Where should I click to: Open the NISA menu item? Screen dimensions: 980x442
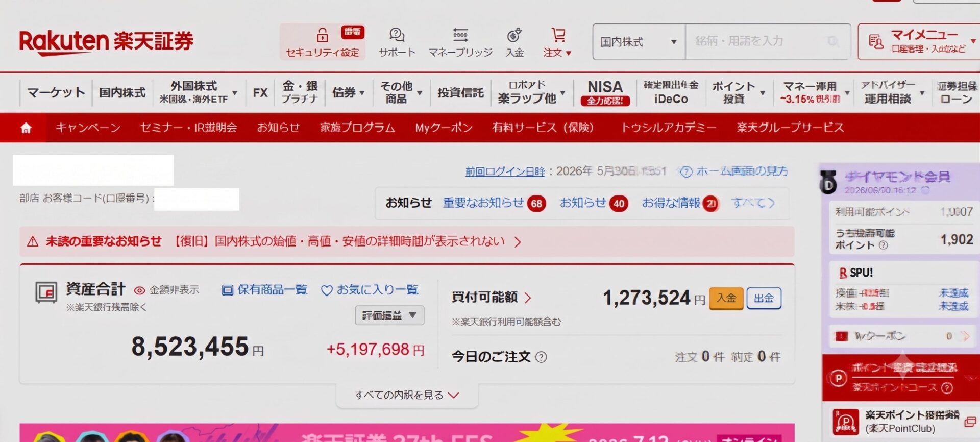tap(605, 92)
